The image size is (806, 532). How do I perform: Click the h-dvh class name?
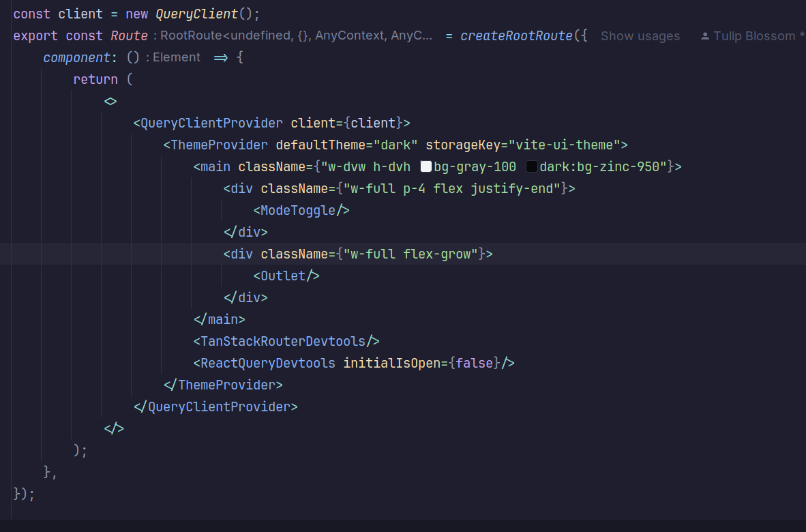coord(391,166)
